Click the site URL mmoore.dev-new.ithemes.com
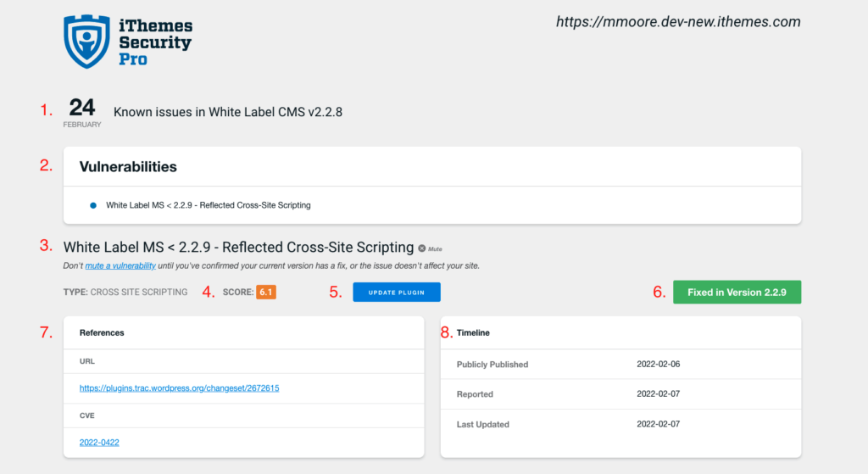This screenshot has width=868, height=474. coord(678,21)
